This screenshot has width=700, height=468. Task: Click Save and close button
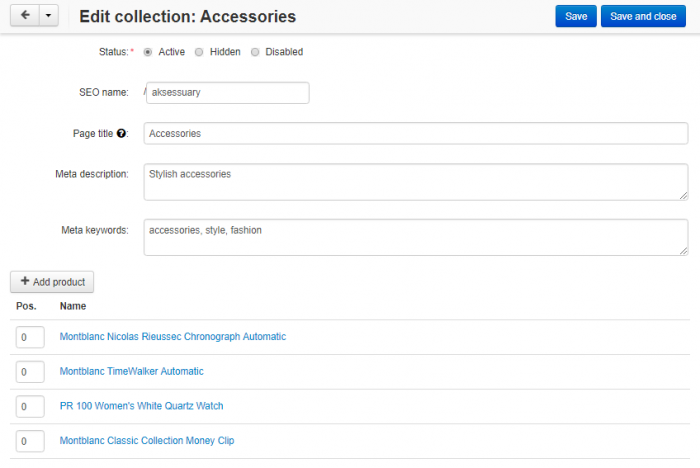[x=643, y=16]
